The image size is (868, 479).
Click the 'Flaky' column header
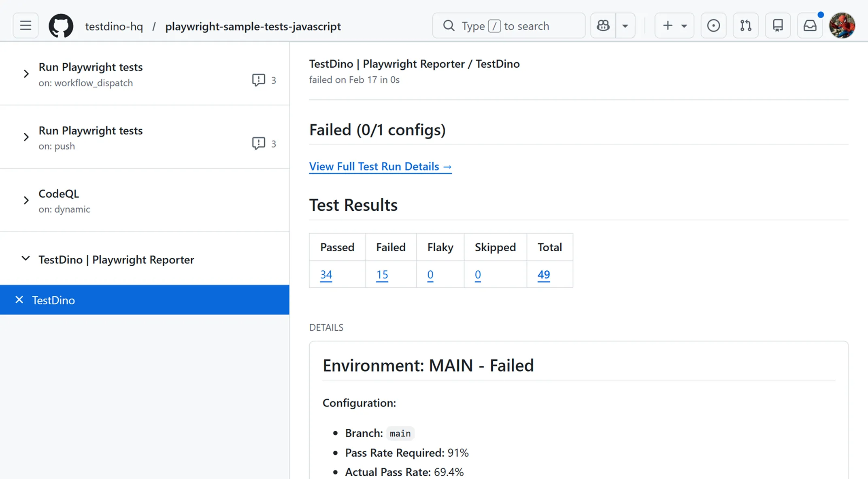440,247
